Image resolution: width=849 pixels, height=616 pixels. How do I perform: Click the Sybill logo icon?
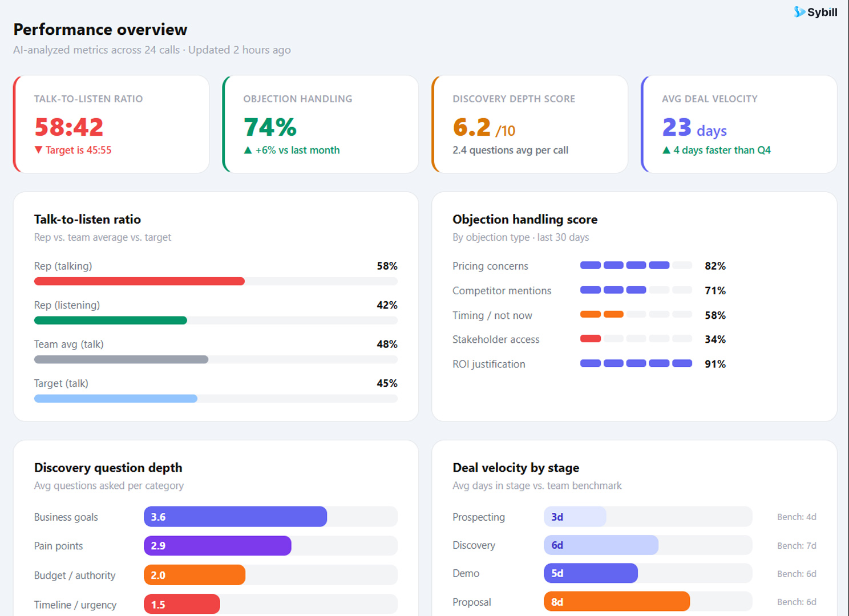[x=799, y=12]
